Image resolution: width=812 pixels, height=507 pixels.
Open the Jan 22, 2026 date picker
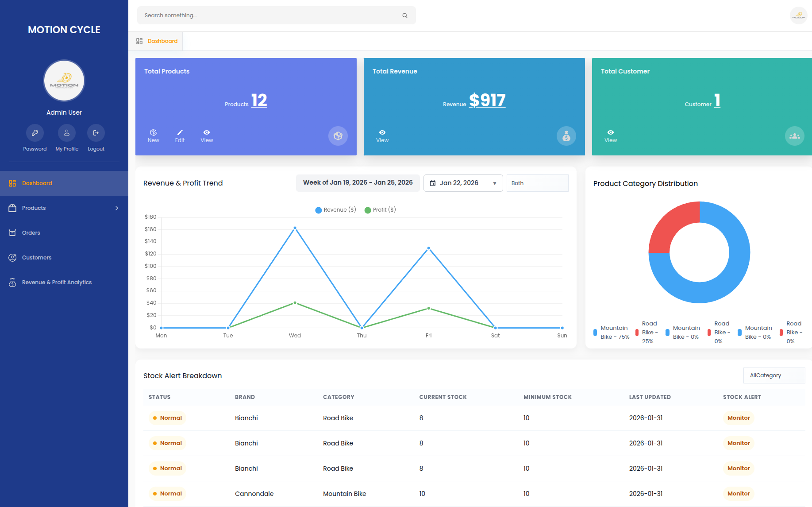point(463,183)
